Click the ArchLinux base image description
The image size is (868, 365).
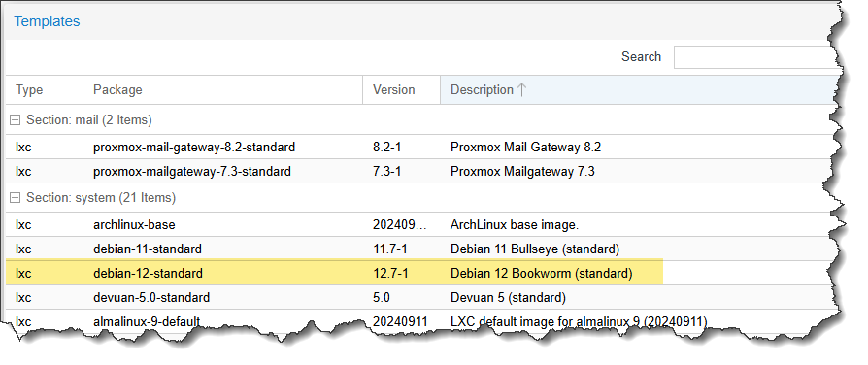pyautogui.click(x=515, y=225)
